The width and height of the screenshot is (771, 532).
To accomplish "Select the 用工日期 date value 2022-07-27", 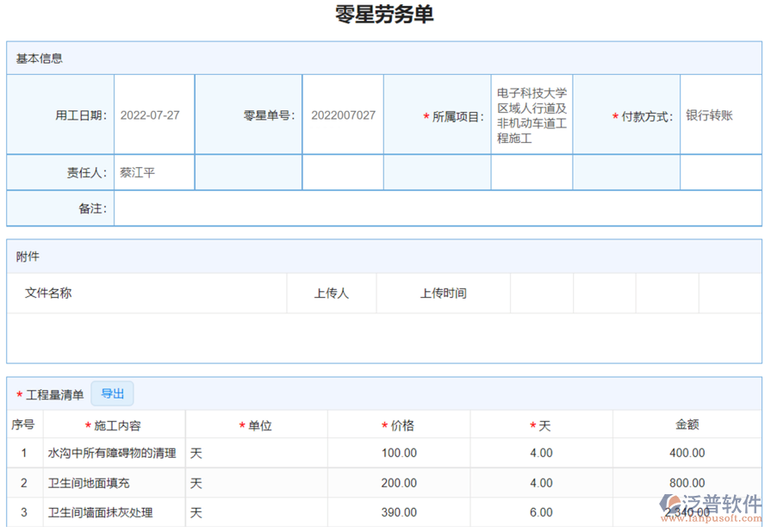I will pos(153,114).
